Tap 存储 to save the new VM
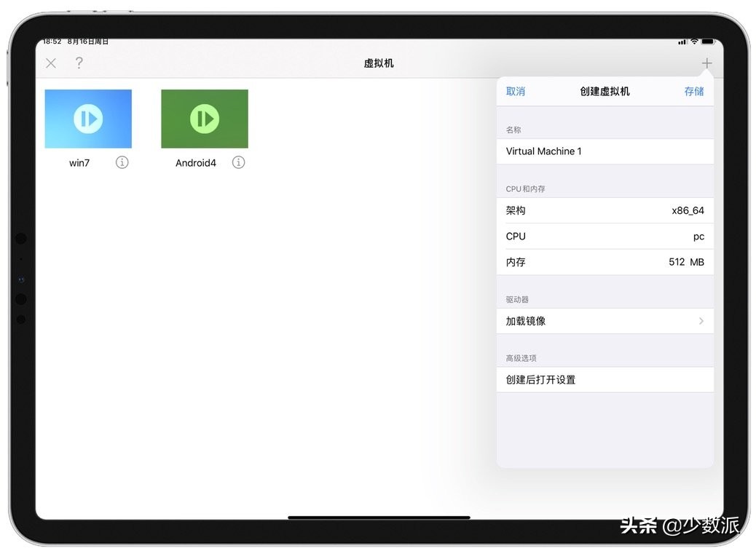Screen dimensions: 756x551 coord(694,91)
